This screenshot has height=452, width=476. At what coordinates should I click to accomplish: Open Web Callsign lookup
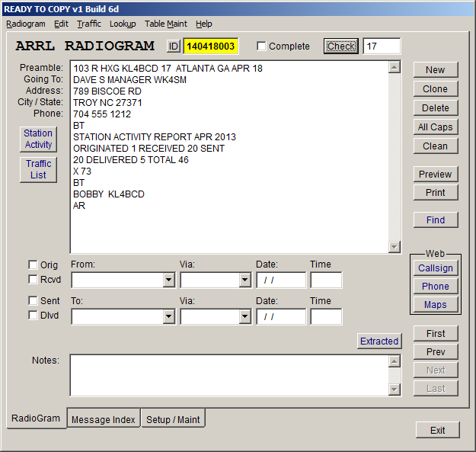click(436, 268)
